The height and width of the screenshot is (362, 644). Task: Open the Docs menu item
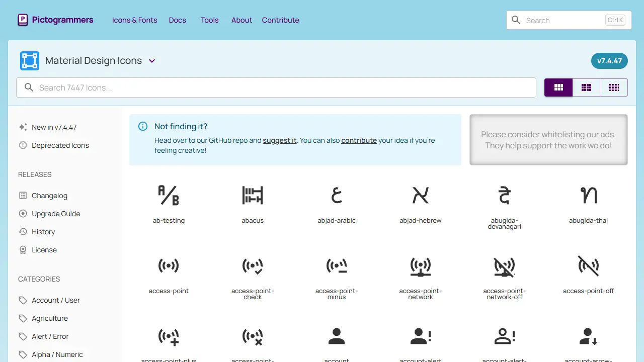(177, 20)
